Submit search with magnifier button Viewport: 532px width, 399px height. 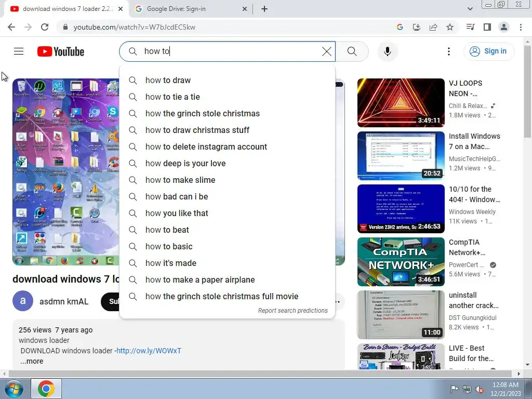352,51
